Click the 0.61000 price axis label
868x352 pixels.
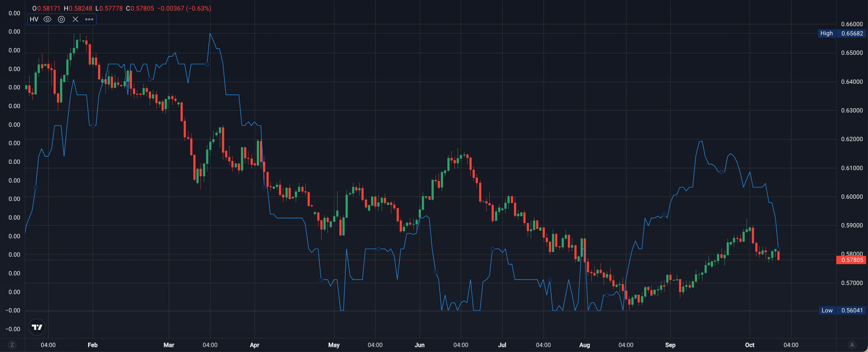pyautogui.click(x=851, y=168)
